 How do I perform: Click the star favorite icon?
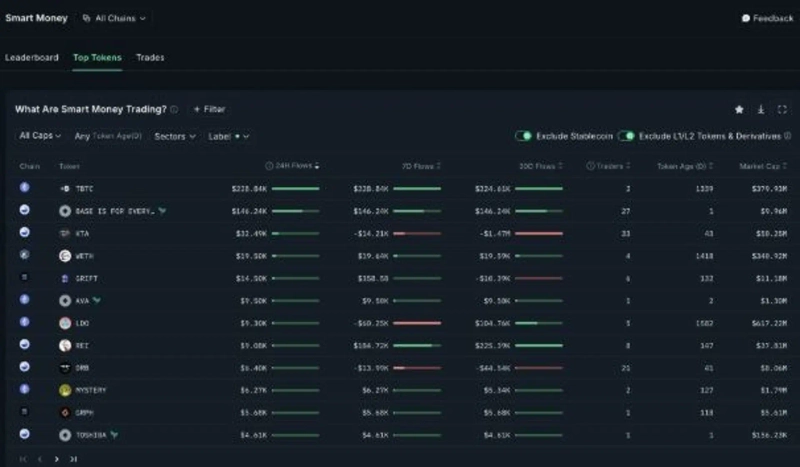click(x=739, y=109)
